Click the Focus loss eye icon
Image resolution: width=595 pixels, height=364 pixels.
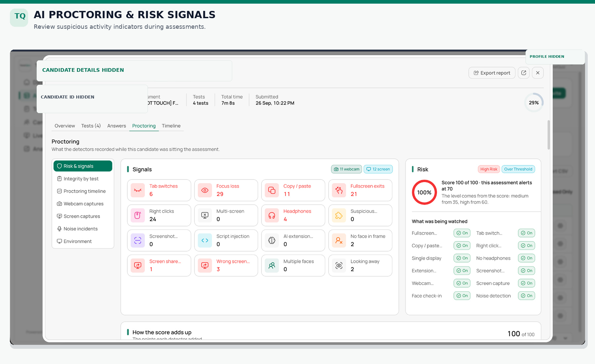coord(205,190)
